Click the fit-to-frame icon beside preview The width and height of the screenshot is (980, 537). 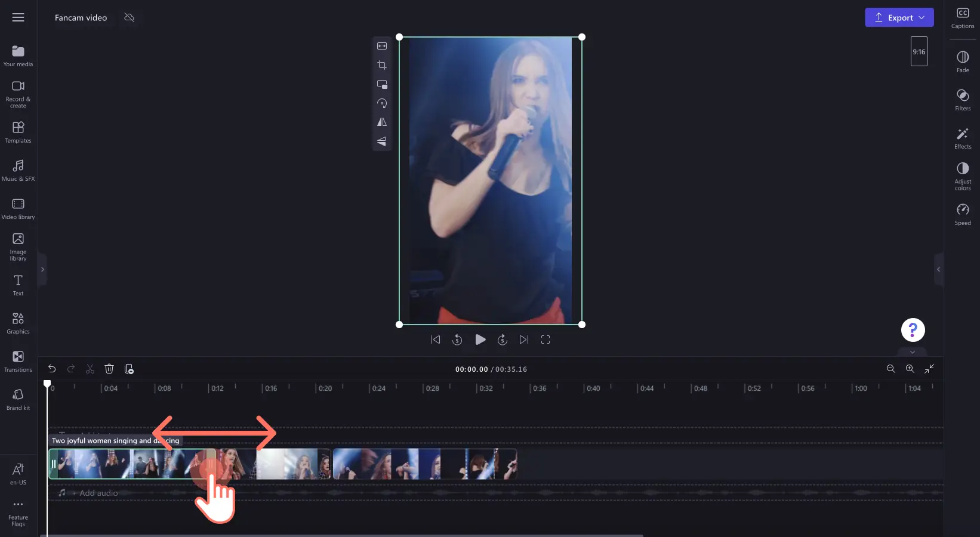coord(382,46)
